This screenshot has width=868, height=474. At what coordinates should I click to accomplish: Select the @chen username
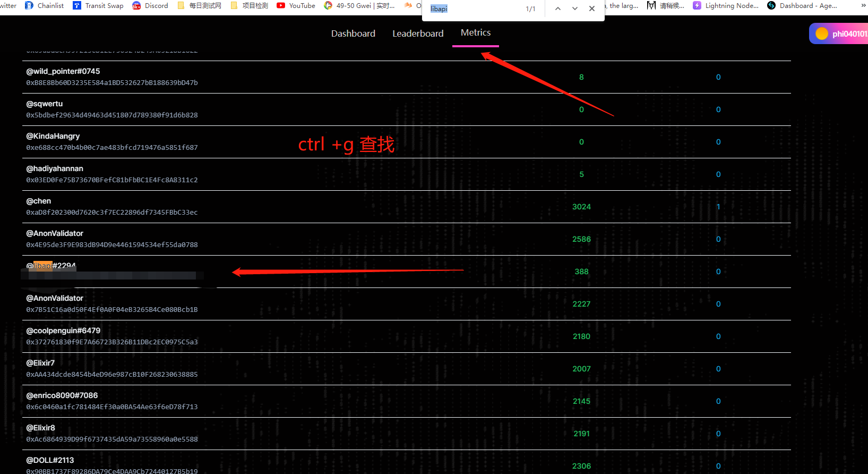coord(39,201)
